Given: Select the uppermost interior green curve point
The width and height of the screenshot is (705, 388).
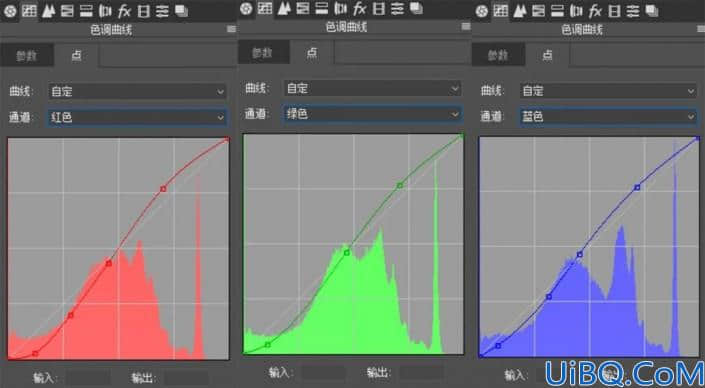Looking at the screenshot, I should (x=400, y=185).
